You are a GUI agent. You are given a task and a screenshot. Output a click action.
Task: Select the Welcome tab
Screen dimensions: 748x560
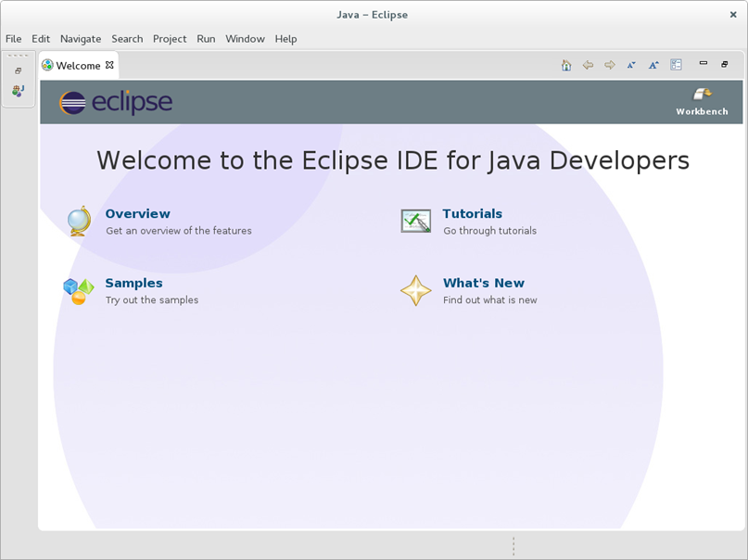pos(78,65)
